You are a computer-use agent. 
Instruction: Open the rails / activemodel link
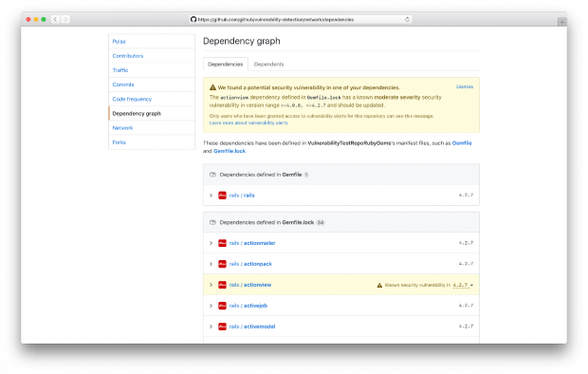(x=252, y=327)
